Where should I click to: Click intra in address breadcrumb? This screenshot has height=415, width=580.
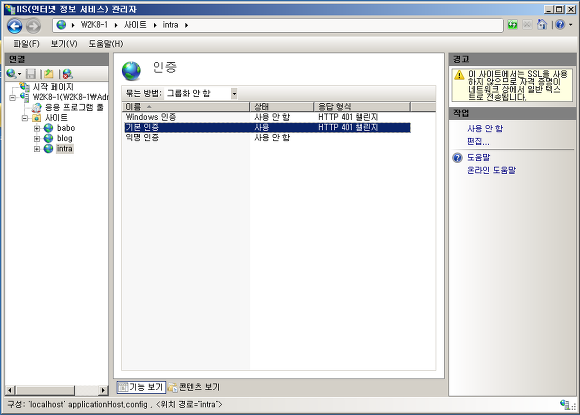(171, 25)
